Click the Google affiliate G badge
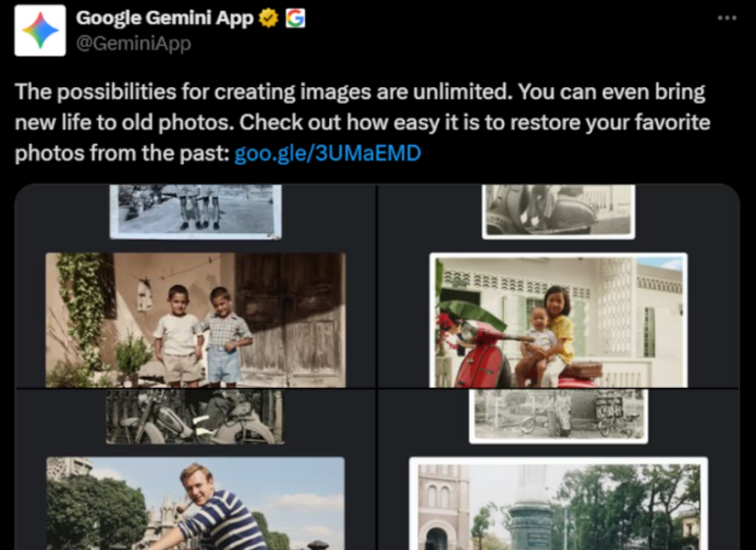The width and height of the screenshot is (756, 550). 295,18
